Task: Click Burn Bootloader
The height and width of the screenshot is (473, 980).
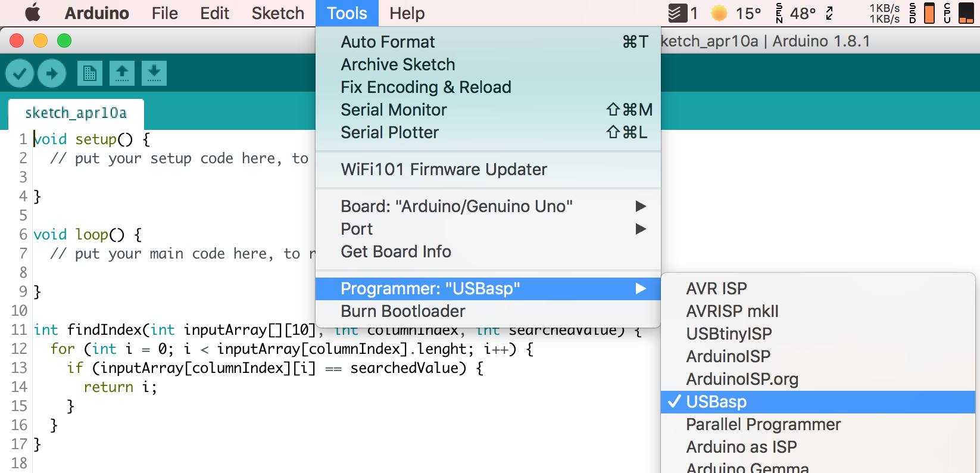Action: point(403,312)
